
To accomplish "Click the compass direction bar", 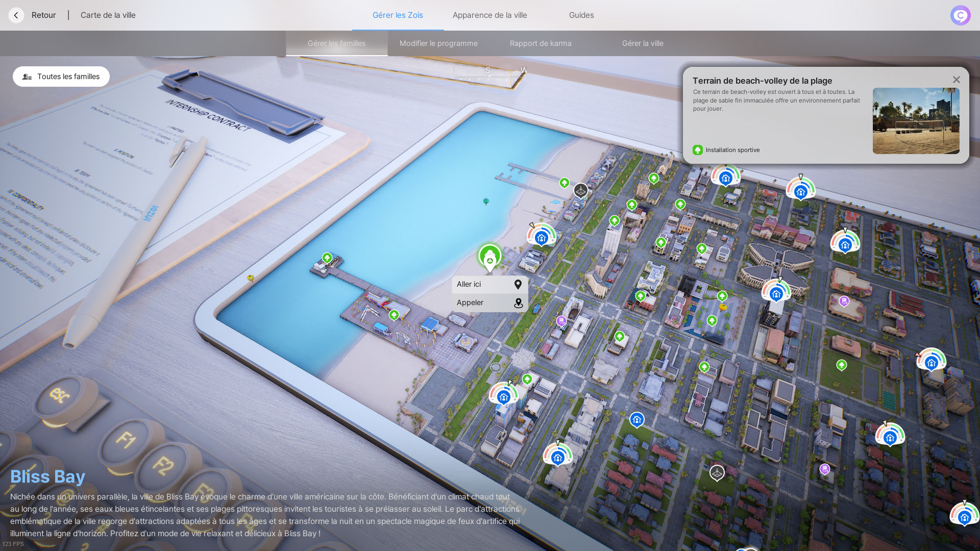I will pos(490,75).
